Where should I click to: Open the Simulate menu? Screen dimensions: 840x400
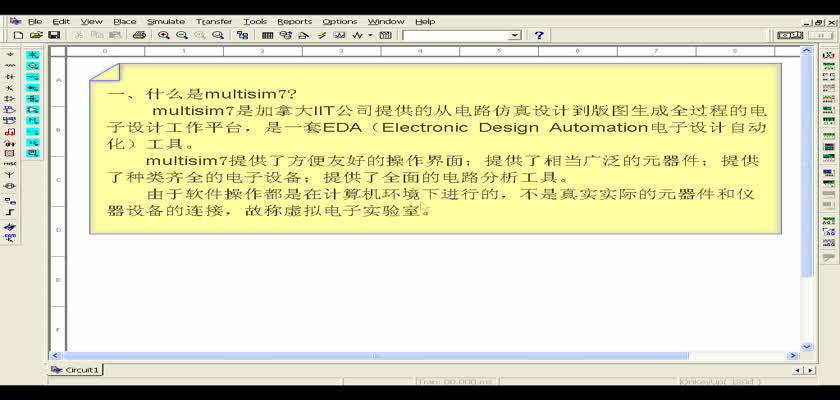pos(166,21)
